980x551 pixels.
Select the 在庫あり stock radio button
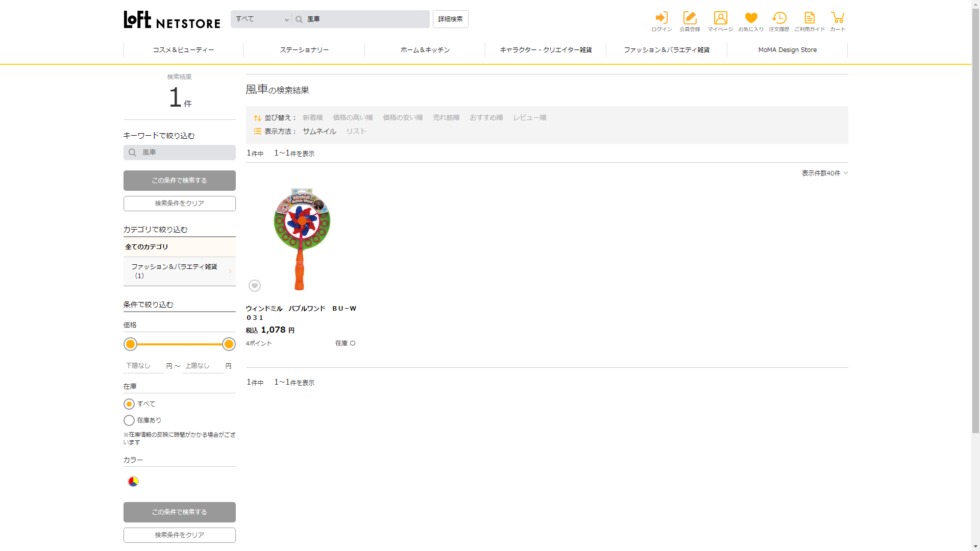[x=129, y=420]
